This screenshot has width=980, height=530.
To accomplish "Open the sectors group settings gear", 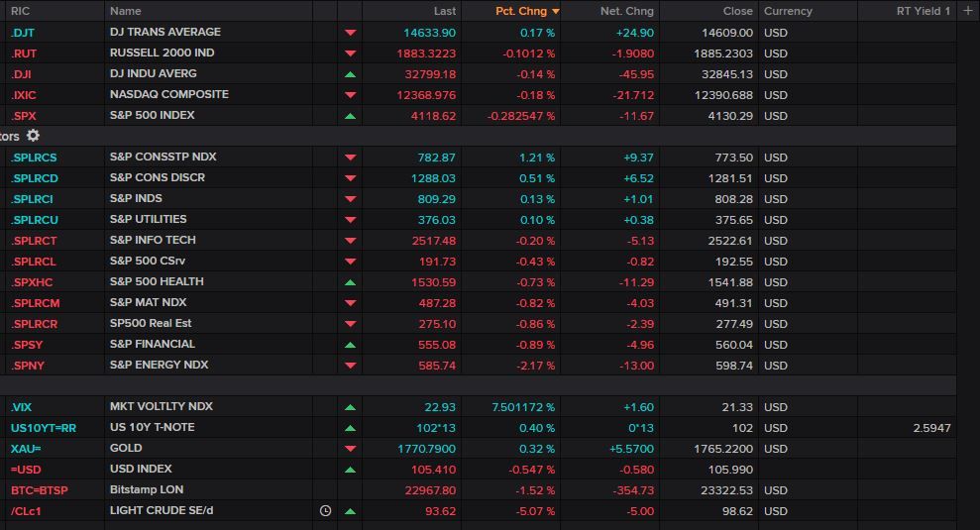I will click(x=33, y=136).
